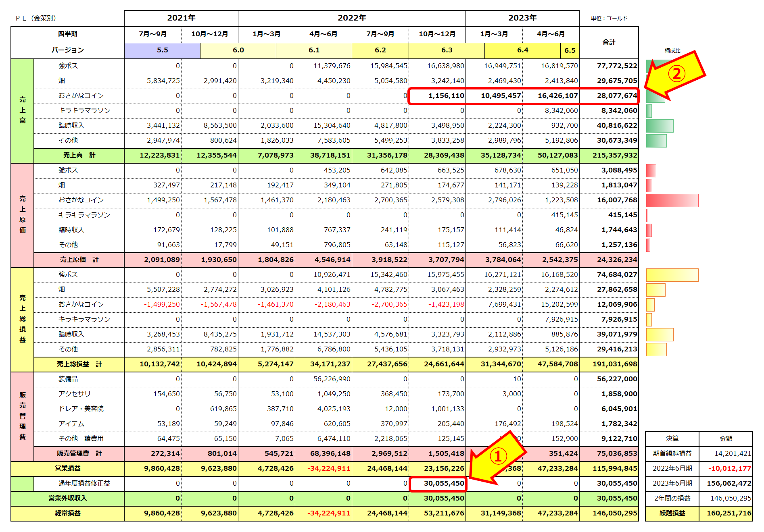
Task: Select the 営業外収入 row label
Action: [x=67, y=499]
